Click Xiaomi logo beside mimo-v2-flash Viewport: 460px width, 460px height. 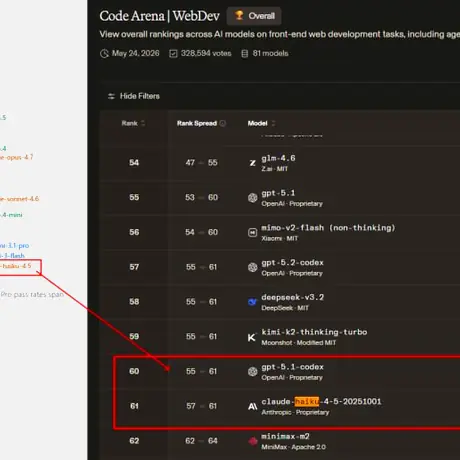click(x=253, y=232)
